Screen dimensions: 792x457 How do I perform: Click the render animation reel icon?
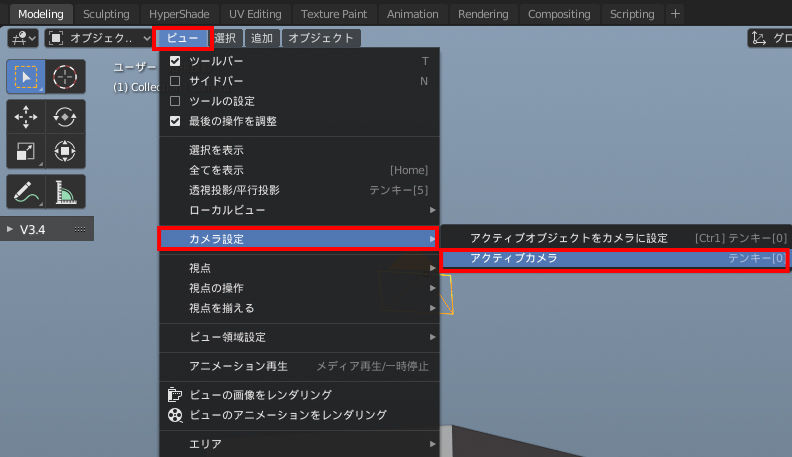pyautogui.click(x=175, y=415)
